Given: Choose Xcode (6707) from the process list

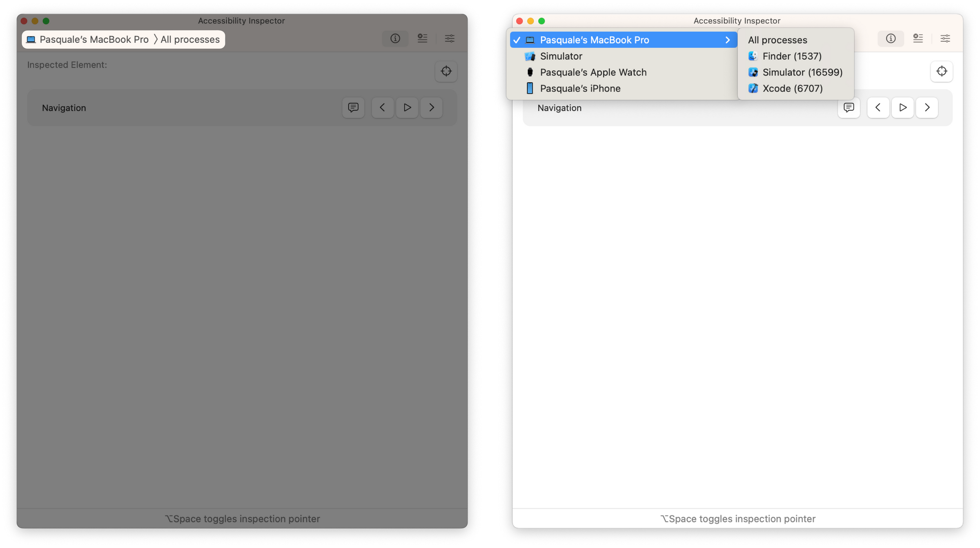Looking at the screenshot, I should [x=791, y=88].
